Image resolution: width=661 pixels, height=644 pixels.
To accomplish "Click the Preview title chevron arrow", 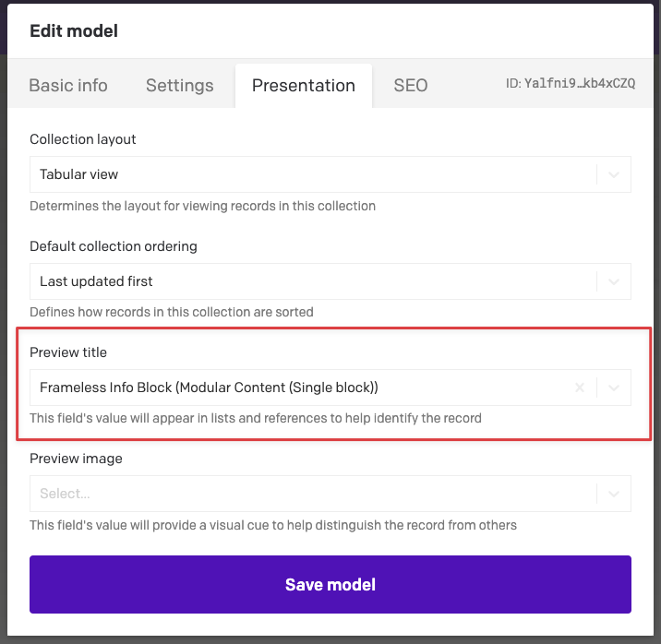I will [614, 388].
